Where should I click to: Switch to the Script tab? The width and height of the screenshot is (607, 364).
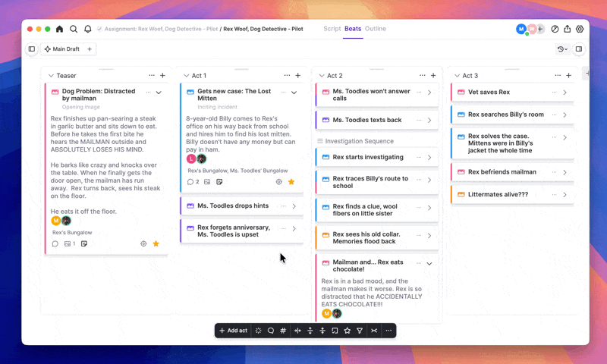[332, 29]
